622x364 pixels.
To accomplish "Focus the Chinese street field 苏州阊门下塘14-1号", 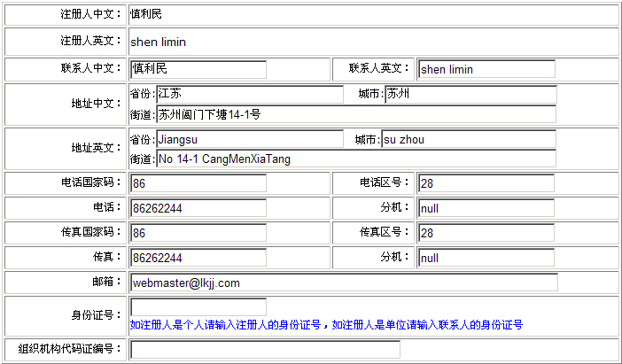I will [355, 114].
